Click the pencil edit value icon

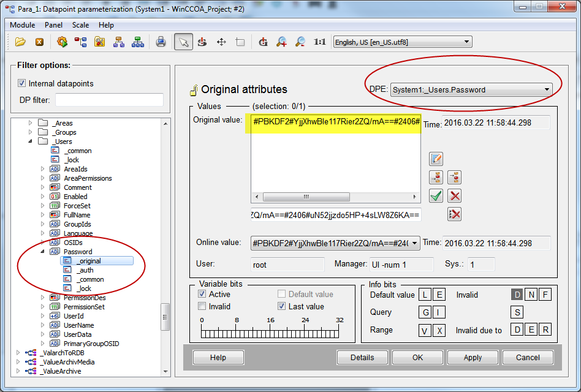[436, 159]
